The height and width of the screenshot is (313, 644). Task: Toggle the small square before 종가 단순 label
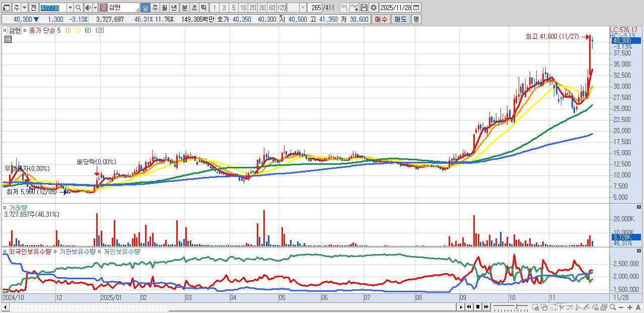[x=26, y=30]
